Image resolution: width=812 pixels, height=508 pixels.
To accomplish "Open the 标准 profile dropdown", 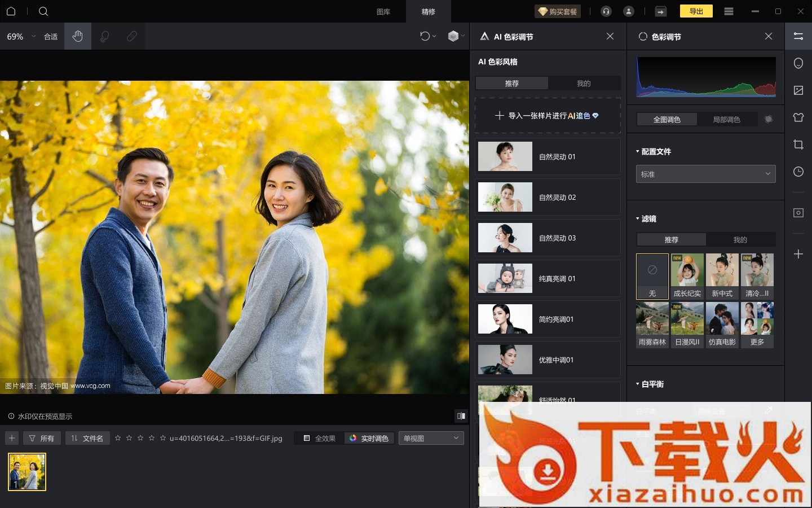I will (705, 174).
